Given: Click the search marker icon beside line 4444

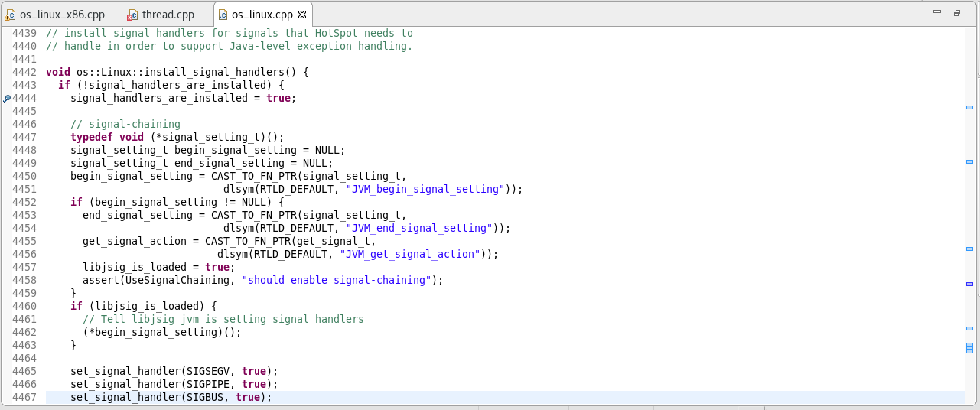Looking at the screenshot, I should coord(7,99).
